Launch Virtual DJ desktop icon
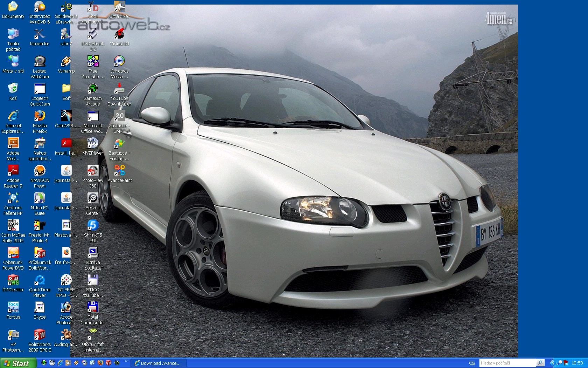The height and width of the screenshot is (368, 588). tap(119, 34)
